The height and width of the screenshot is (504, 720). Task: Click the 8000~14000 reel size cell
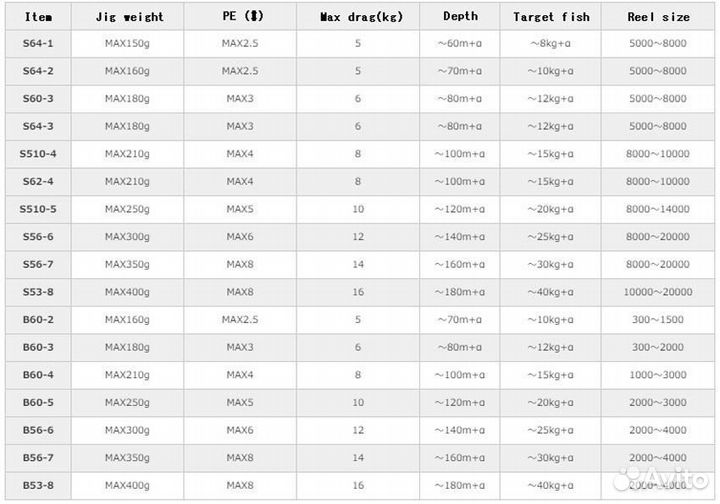(x=658, y=208)
